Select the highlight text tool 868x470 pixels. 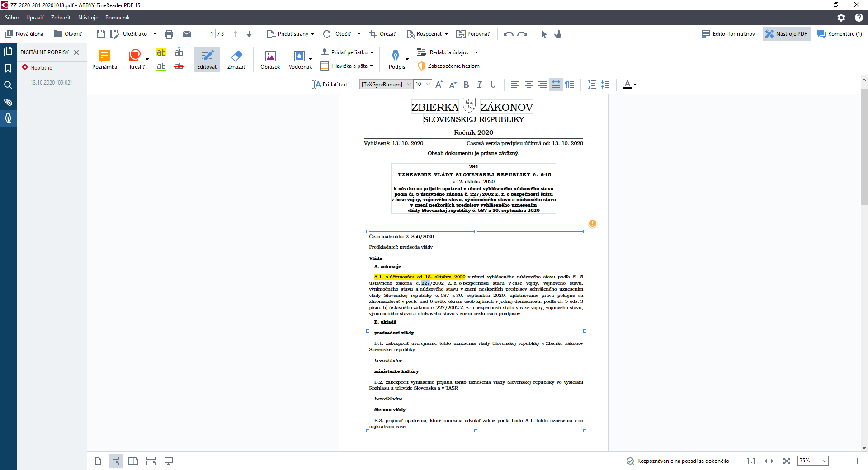[161, 52]
